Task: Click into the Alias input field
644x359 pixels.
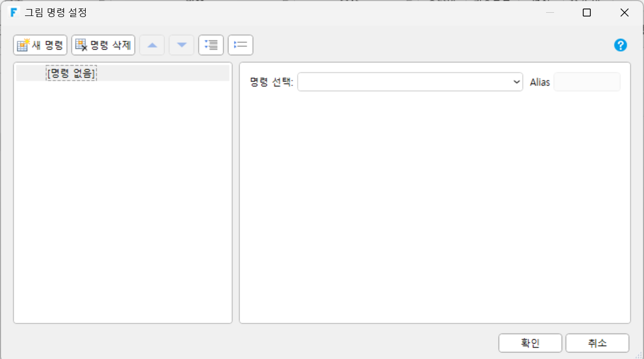Action: [587, 82]
